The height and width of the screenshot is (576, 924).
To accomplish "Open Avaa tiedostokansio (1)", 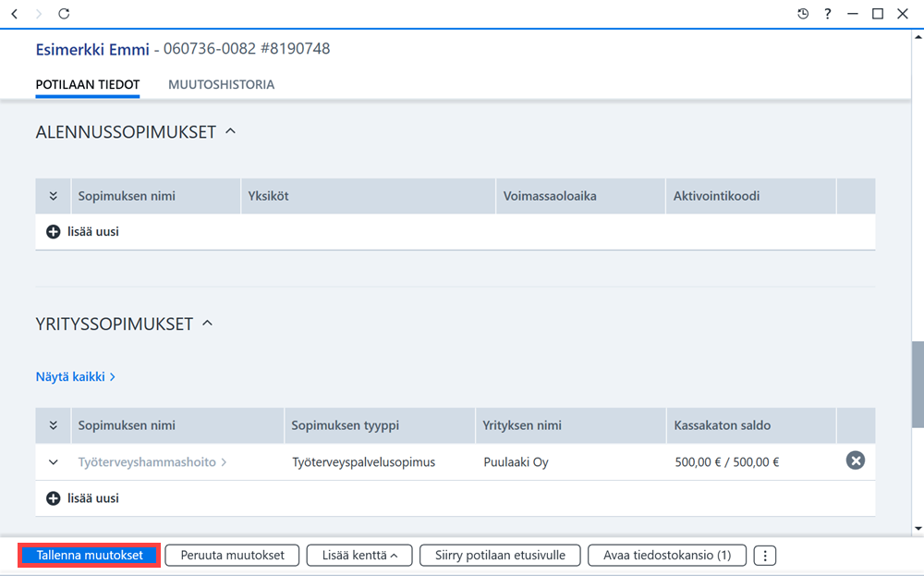I will (x=667, y=556).
